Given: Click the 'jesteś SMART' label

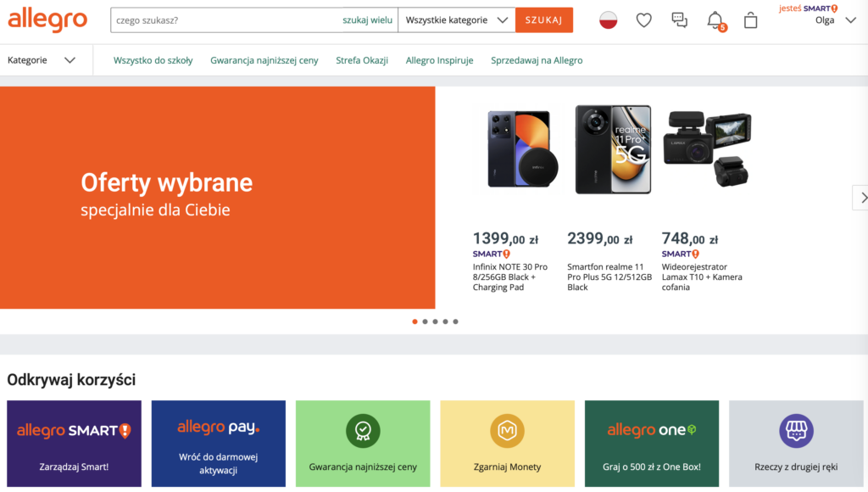Looking at the screenshot, I should pos(808,8).
